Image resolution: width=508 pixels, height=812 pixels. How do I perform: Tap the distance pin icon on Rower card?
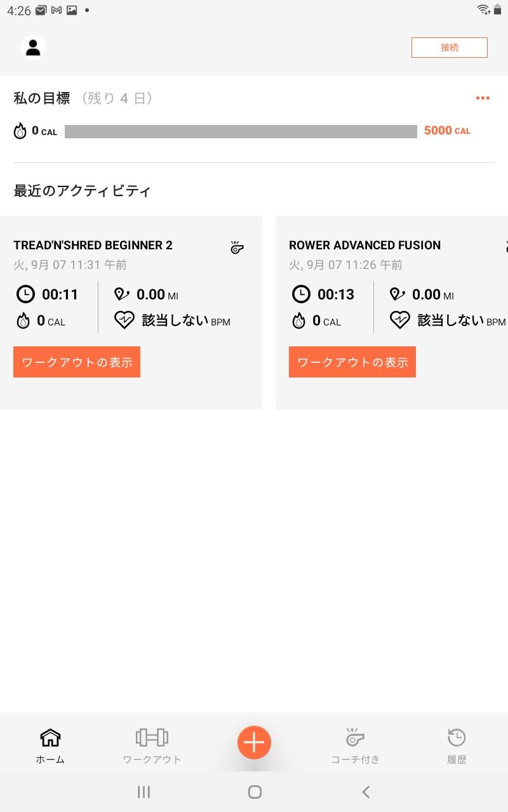coord(398,294)
